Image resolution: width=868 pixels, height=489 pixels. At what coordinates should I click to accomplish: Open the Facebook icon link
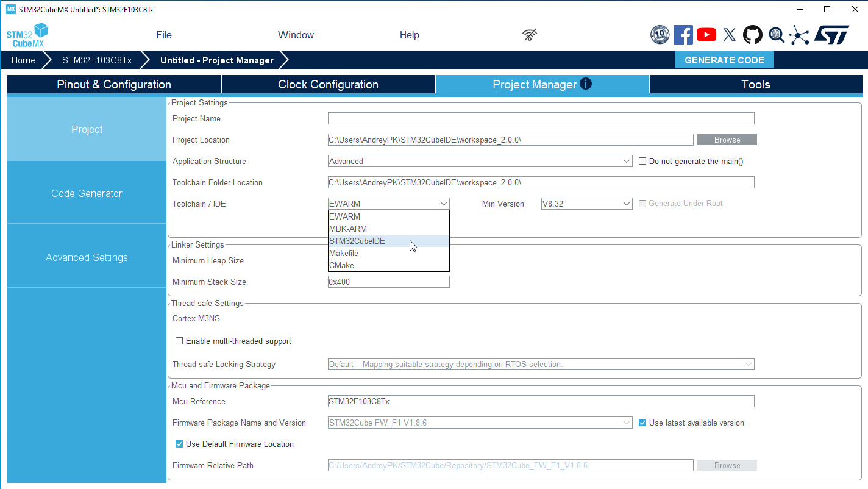tap(683, 35)
